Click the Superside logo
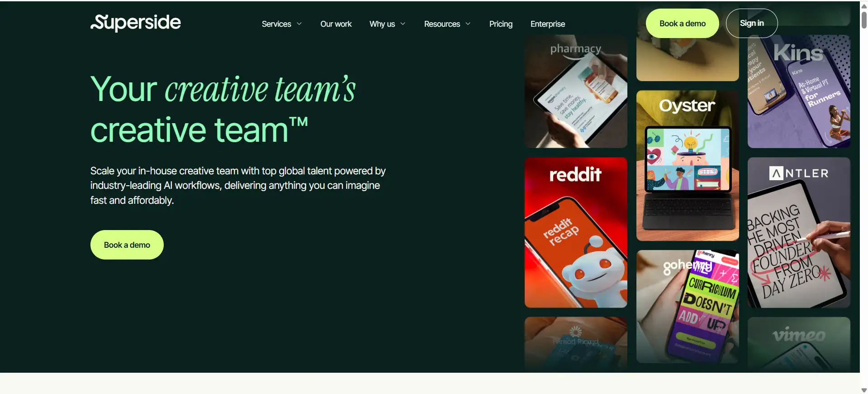 coord(136,23)
